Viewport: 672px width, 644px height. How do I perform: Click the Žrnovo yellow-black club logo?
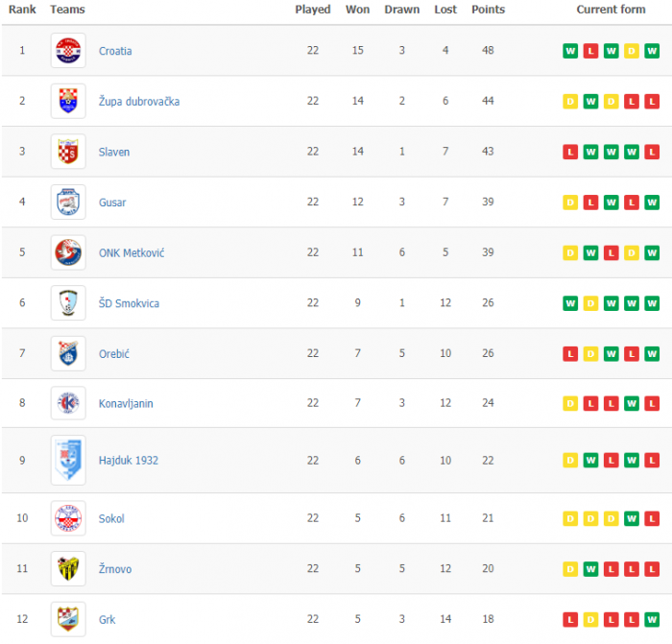pyautogui.click(x=68, y=569)
